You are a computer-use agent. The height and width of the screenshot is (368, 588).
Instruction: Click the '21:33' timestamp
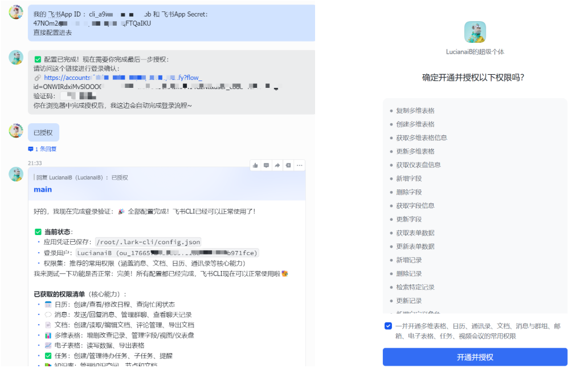[35, 163]
